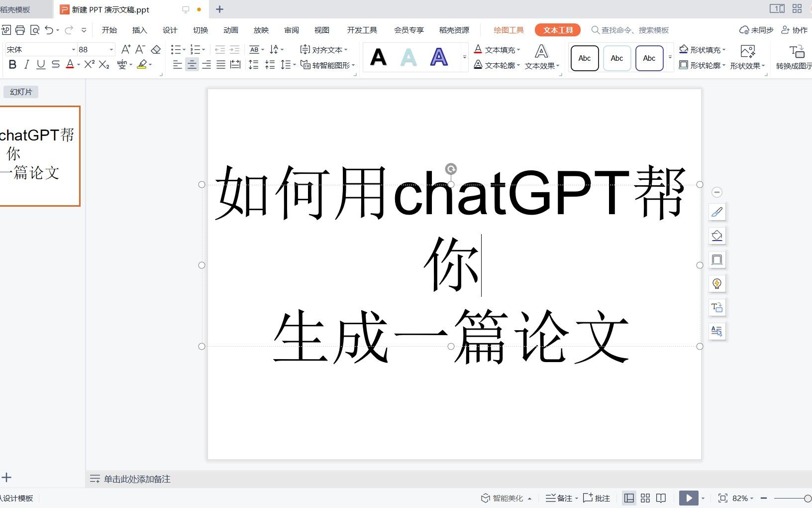
Task: Open the 开始 ribbon tab
Action: (109, 30)
